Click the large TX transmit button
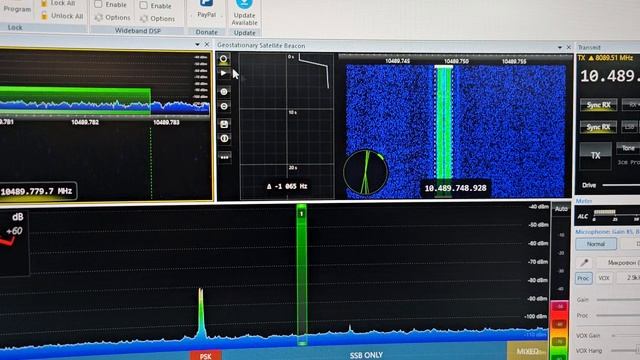 (596, 155)
